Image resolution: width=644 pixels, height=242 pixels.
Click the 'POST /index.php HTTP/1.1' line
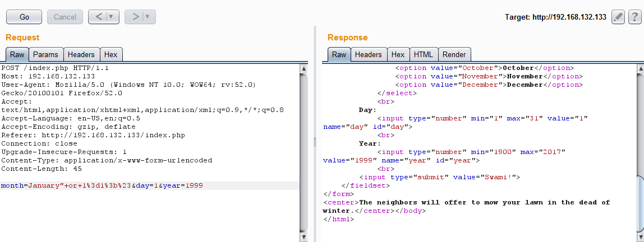[54, 68]
